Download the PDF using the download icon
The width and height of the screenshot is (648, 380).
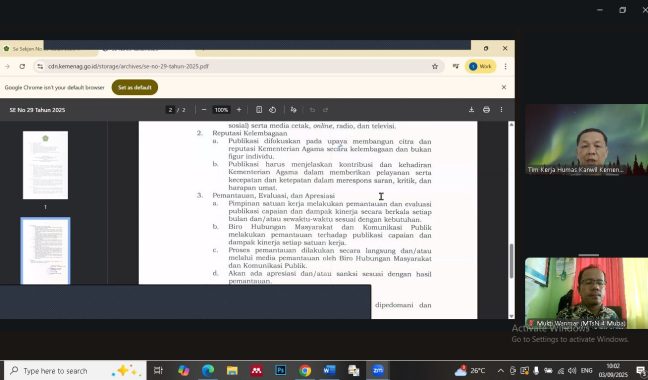471,110
